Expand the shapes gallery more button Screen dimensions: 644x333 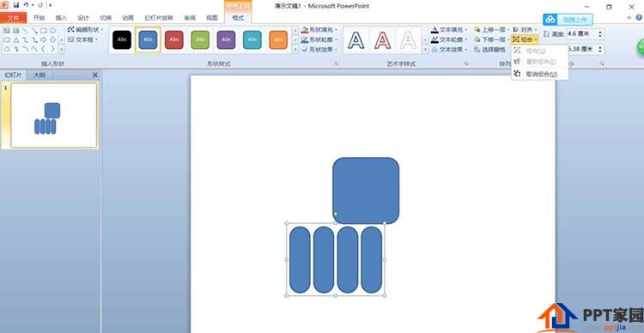62,49
